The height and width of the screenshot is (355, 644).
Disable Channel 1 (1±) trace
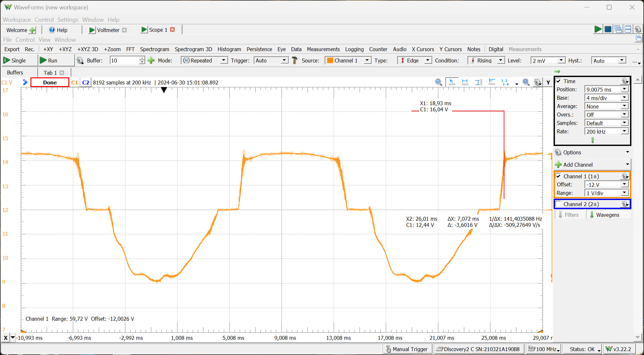pos(558,176)
